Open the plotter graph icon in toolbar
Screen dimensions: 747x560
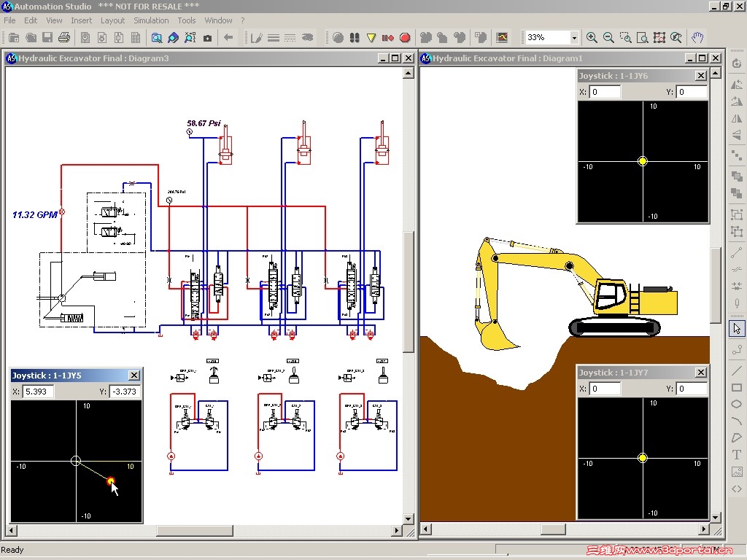click(502, 38)
